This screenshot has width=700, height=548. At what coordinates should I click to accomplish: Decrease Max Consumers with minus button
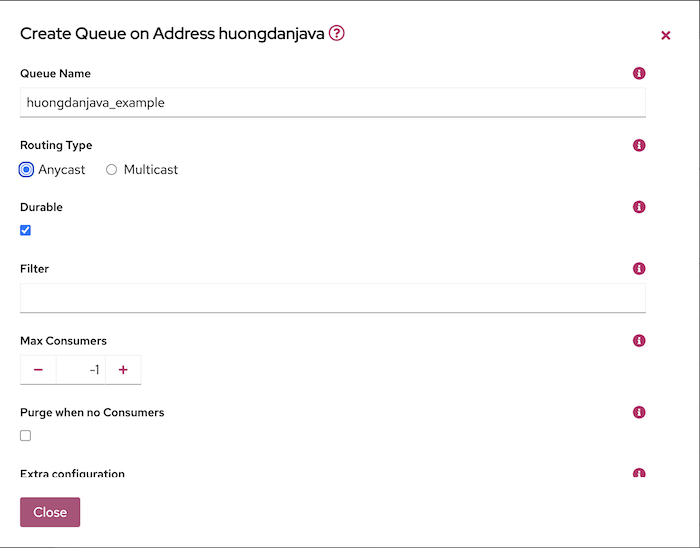tap(38, 369)
